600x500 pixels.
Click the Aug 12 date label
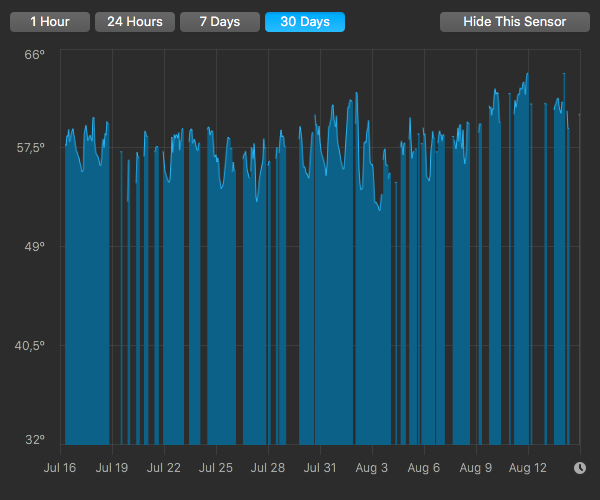click(528, 467)
